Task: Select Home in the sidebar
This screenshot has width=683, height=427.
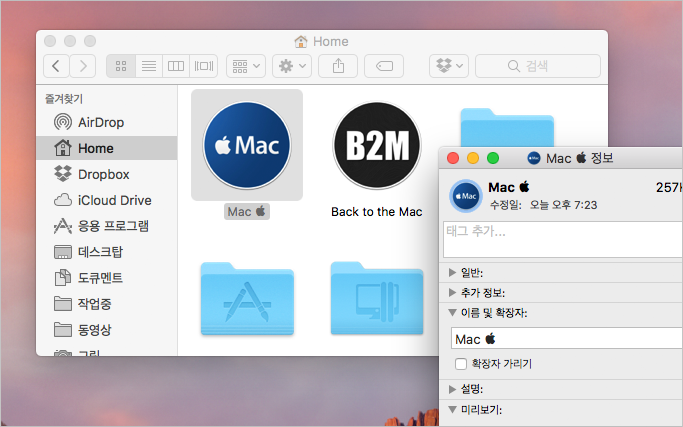Action: click(x=107, y=148)
